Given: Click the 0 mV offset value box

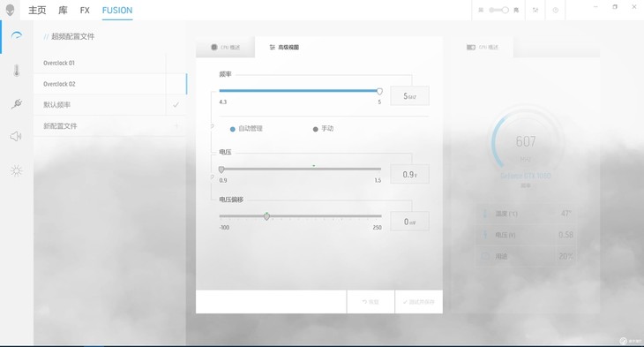Looking at the screenshot, I should pyautogui.click(x=409, y=222).
